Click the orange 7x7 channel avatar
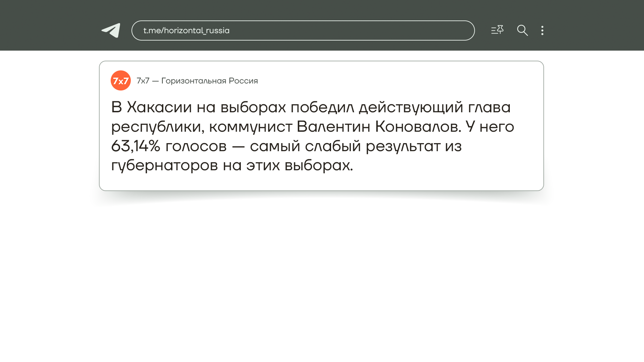 click(x=121, y=80)
